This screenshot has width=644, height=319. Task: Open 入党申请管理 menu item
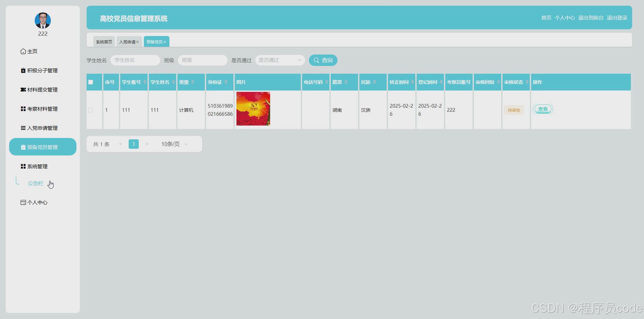point(43,128)
